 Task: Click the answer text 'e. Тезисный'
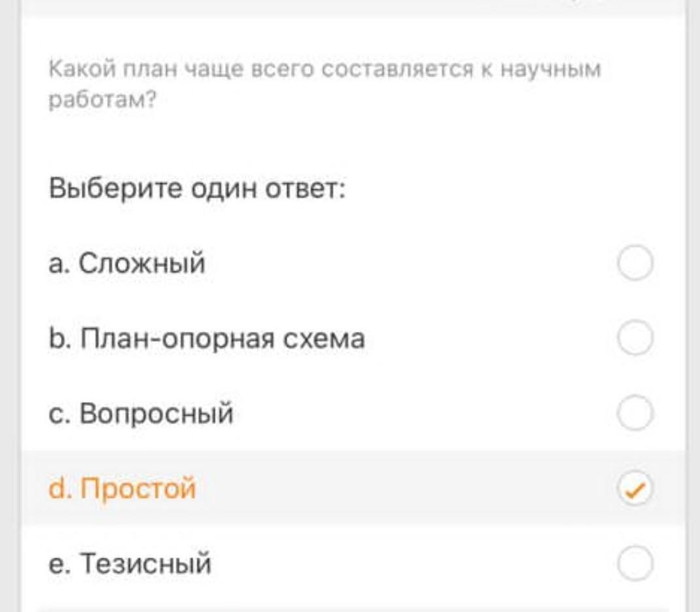130,564
